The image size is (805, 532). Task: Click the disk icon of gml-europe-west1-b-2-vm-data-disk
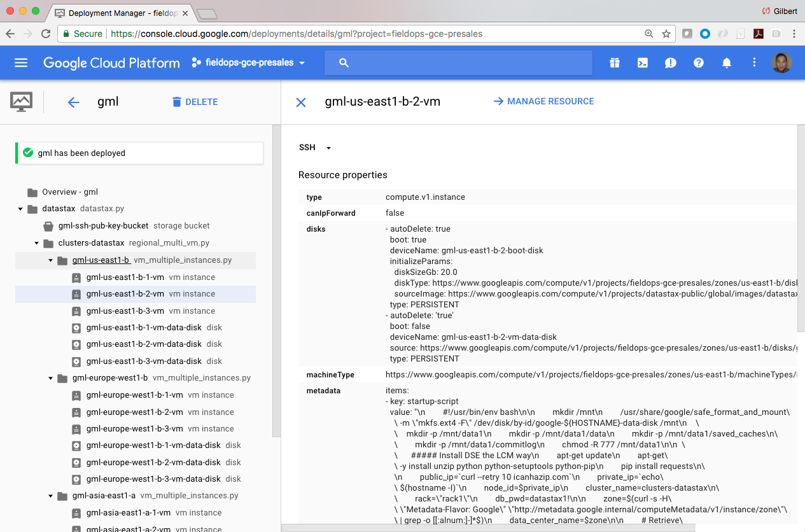[76, 463]
